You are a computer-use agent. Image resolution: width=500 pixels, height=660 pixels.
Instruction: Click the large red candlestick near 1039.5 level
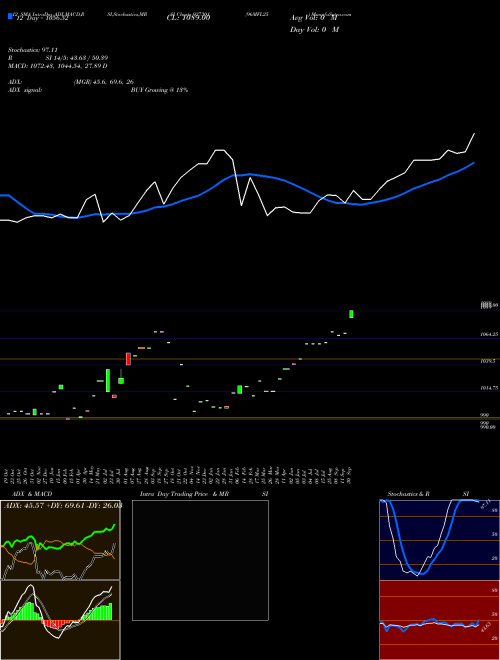[128, 359]
